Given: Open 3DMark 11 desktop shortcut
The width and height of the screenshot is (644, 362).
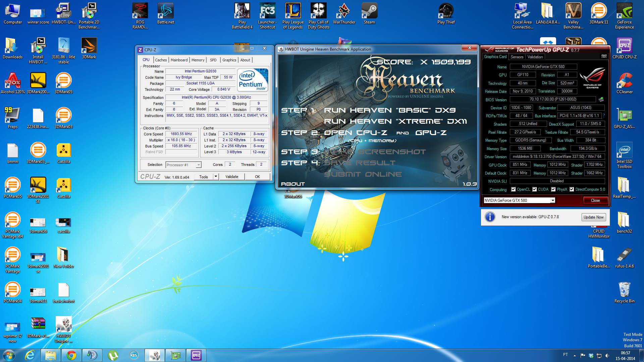Looking at the screenshot, I should pos(599,13).
